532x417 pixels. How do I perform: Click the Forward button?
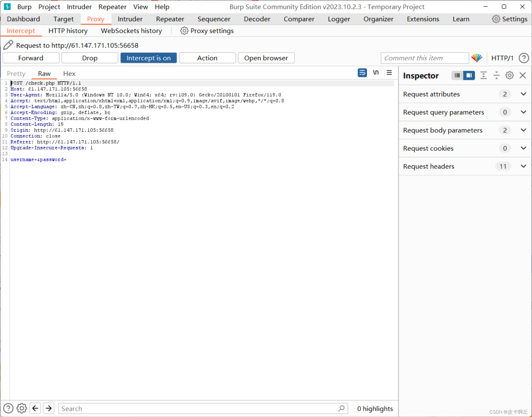[x=31, y=58]
